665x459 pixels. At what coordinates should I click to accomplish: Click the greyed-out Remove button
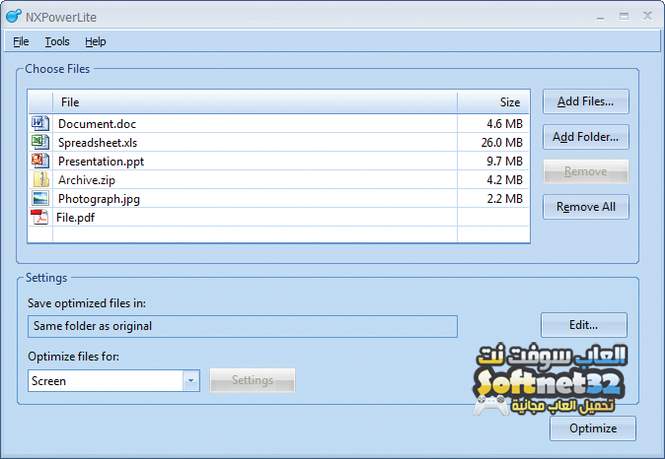586,171
